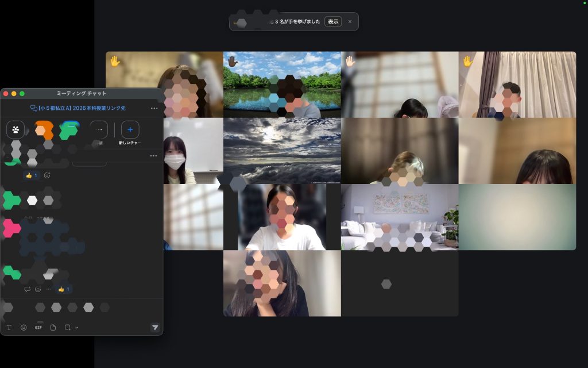Show more chats via ellipsis tile

coord(99,130)
